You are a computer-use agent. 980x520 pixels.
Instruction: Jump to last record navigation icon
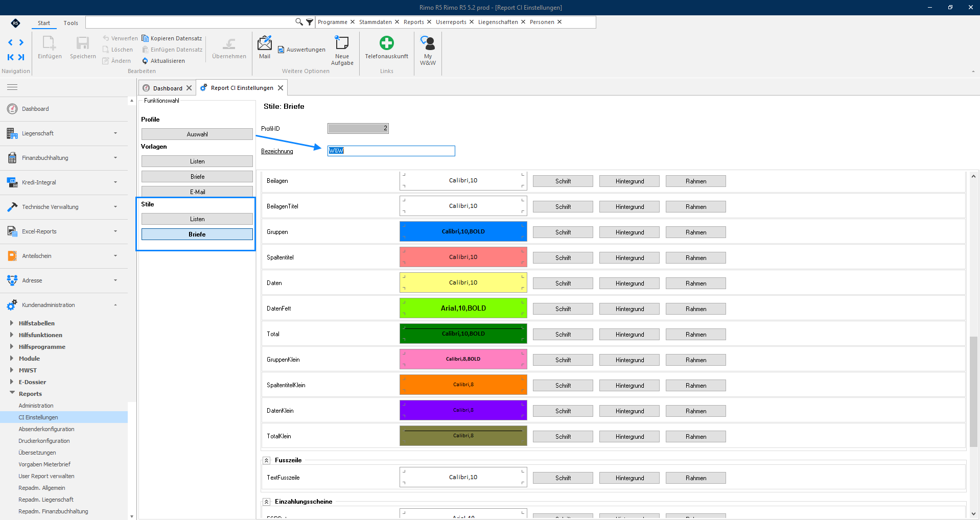21,57
